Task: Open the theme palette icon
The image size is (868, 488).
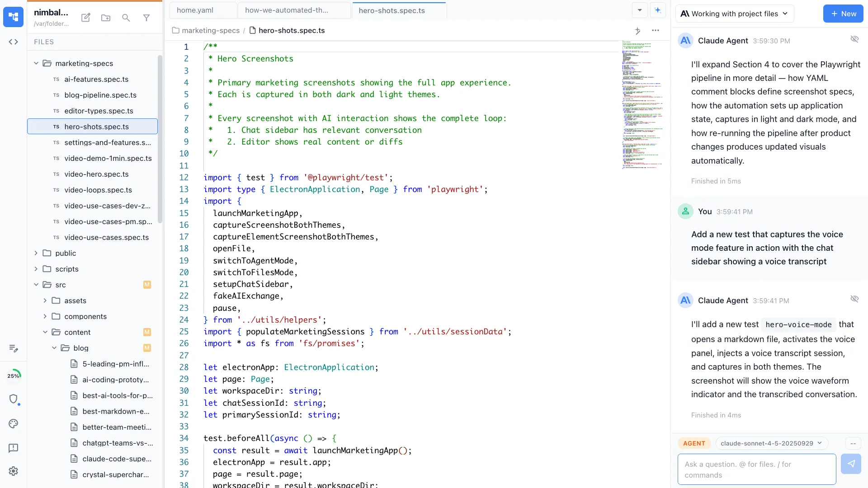Action: pos(13,424)
